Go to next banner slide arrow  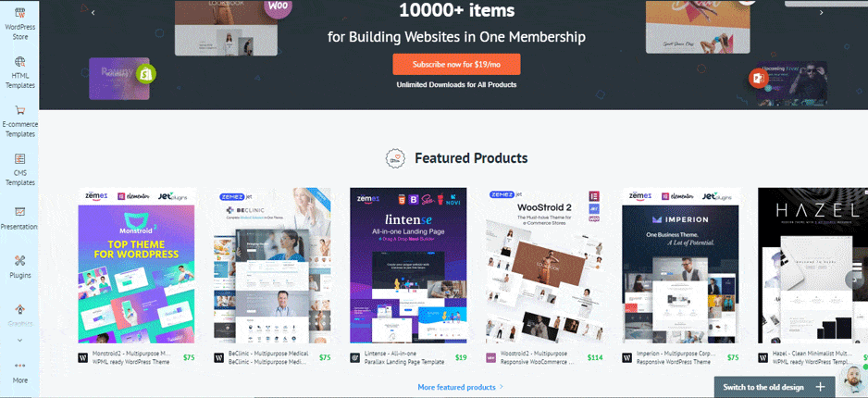[x=822, y=13]
